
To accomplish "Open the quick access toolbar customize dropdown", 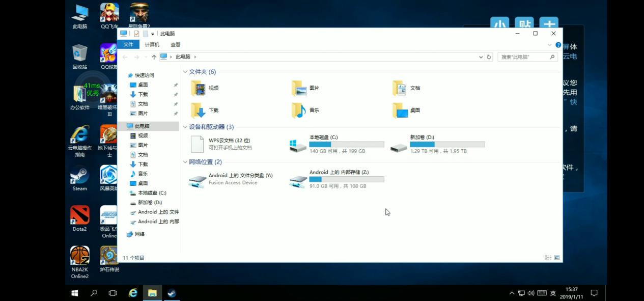I will click(153, 34).
